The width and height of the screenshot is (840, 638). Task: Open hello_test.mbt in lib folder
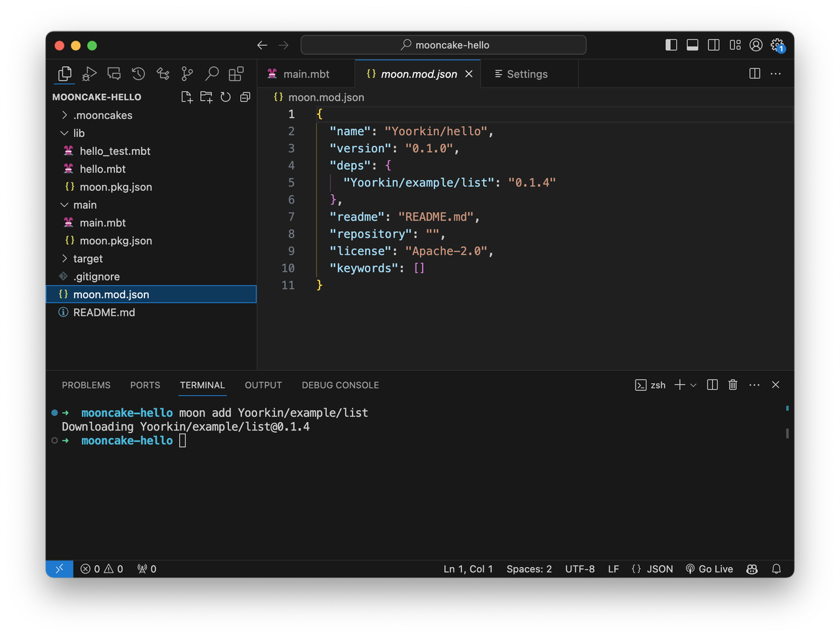(x=151, y=151)
